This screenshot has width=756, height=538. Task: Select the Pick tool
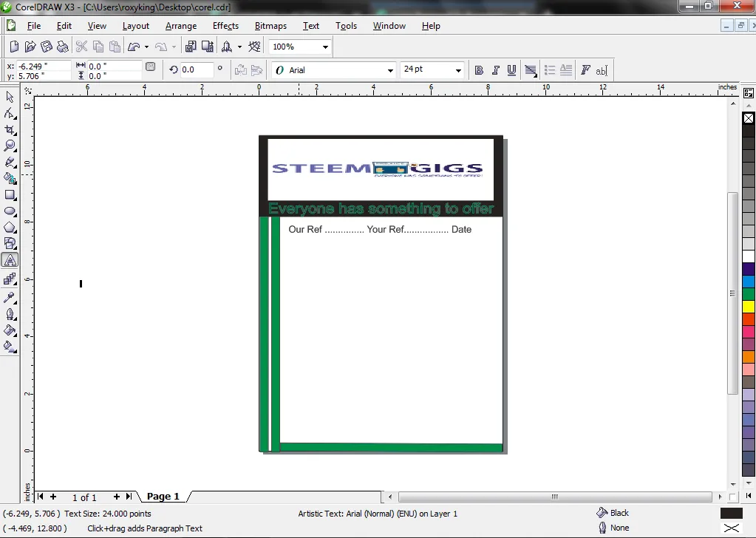coord(10,97)
